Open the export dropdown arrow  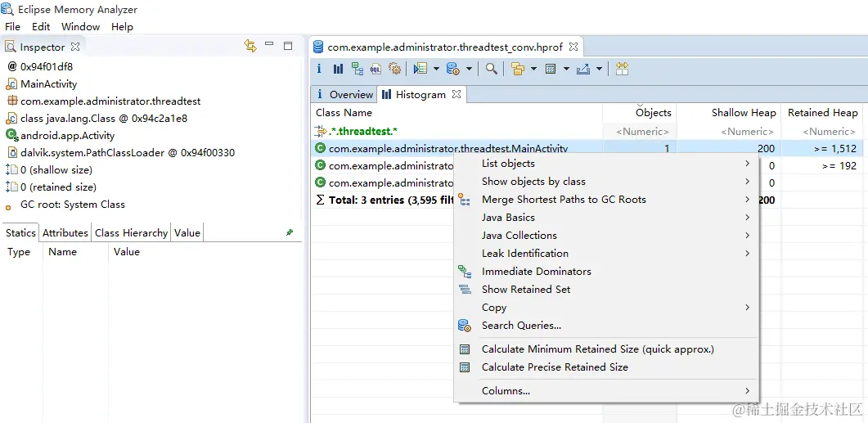pyautogui.click(x=599, y=69)
